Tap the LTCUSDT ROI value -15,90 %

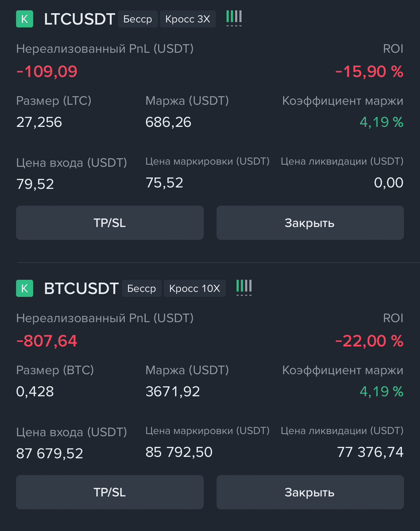click(369, 72)
